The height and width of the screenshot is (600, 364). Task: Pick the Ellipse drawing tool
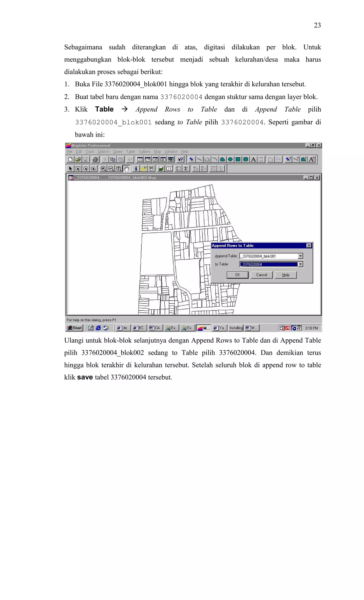230,160
